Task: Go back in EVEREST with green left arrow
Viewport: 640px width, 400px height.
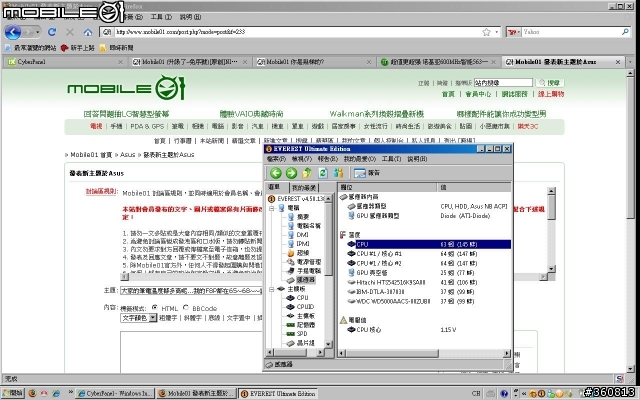Action: click(276, 173)
